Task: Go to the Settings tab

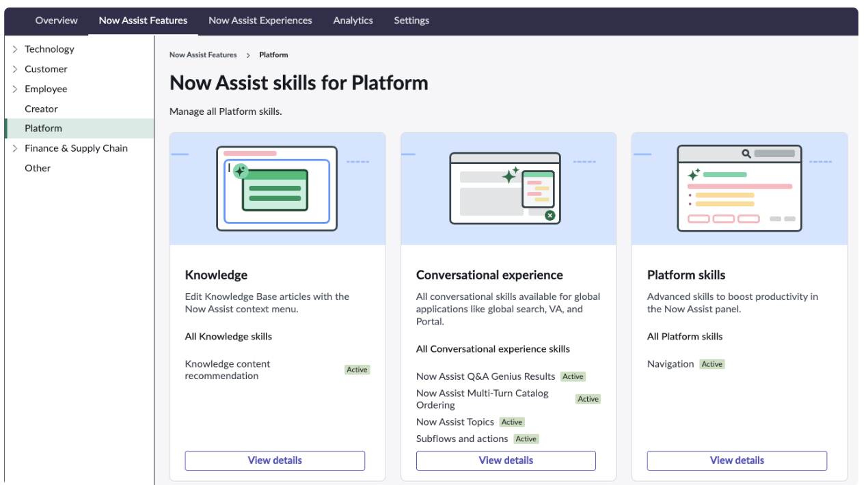Action: click(x=411, y=20)
